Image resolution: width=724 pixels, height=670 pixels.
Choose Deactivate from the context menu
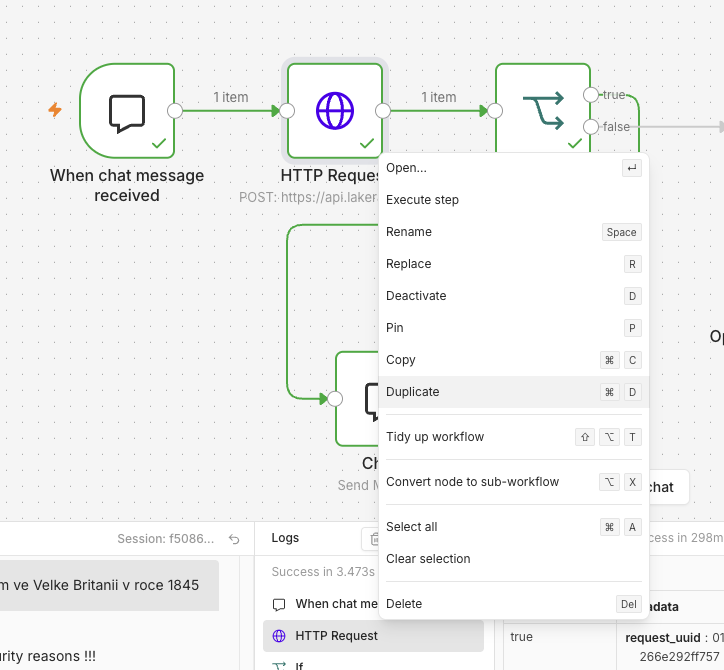click(x=514, y=296)
